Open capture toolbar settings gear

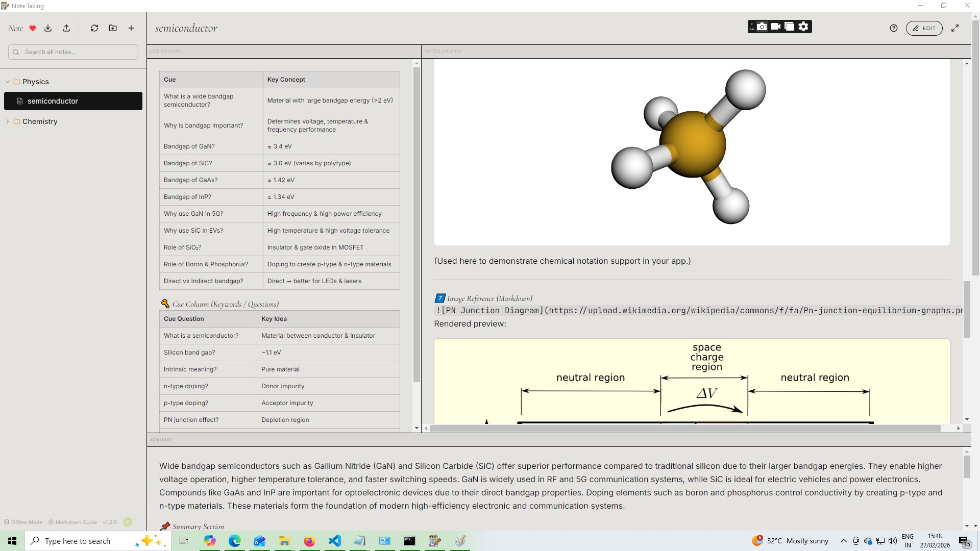coord(804,27)
